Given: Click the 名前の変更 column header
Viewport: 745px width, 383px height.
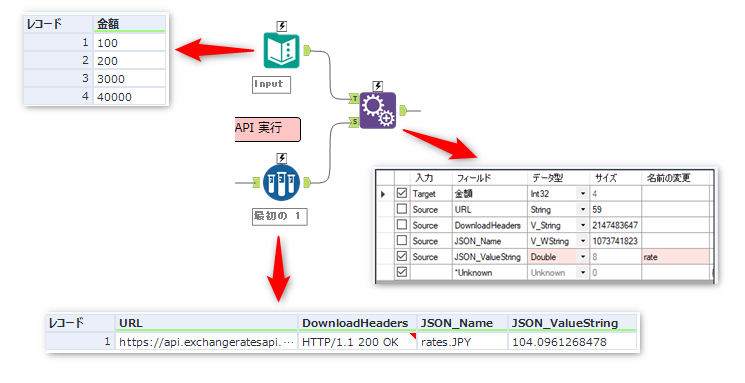Looking at the screenshot, I should (676, 178).
